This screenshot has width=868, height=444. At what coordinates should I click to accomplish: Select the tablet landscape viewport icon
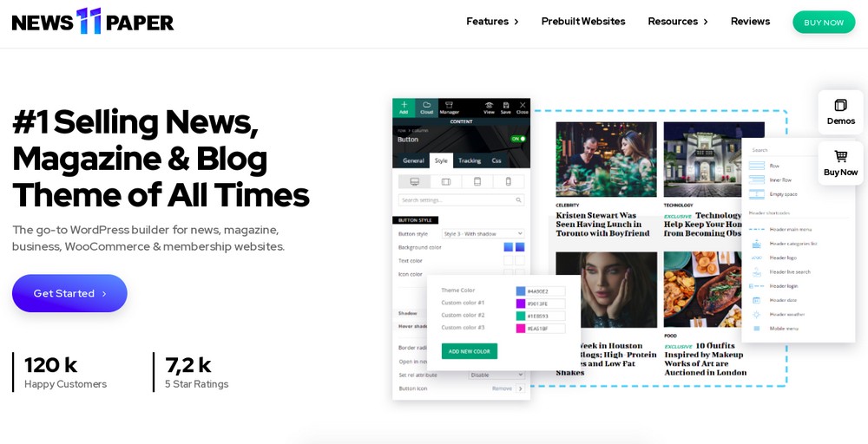445,181
